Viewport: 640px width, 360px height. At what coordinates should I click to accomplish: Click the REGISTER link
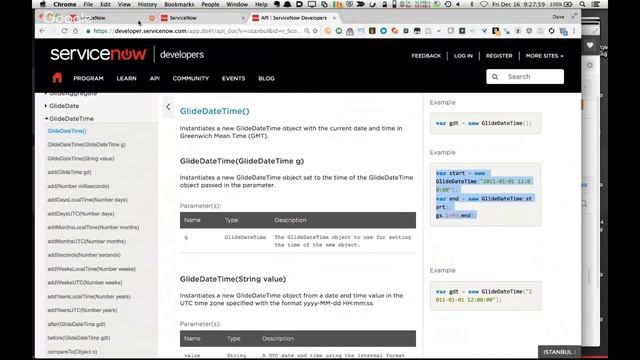click(499, 56)
